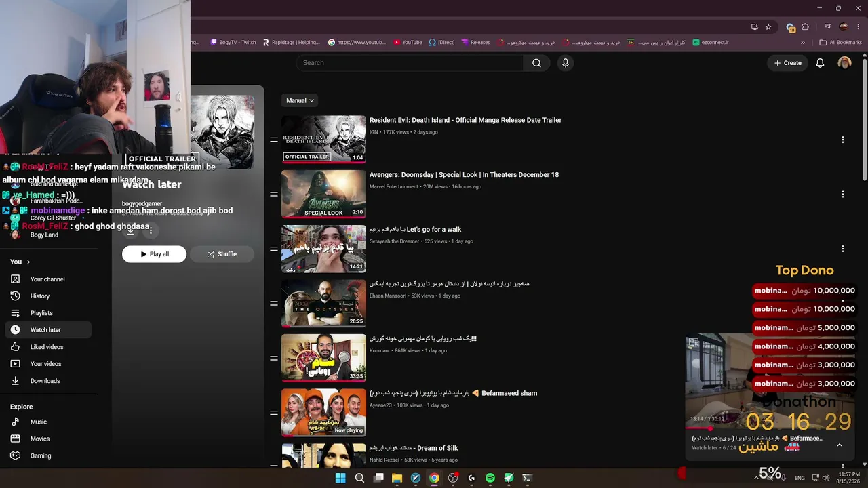Open Resident Evil: Death Island video title
Viewport: 868px width, 488px height.
point(465,120)
